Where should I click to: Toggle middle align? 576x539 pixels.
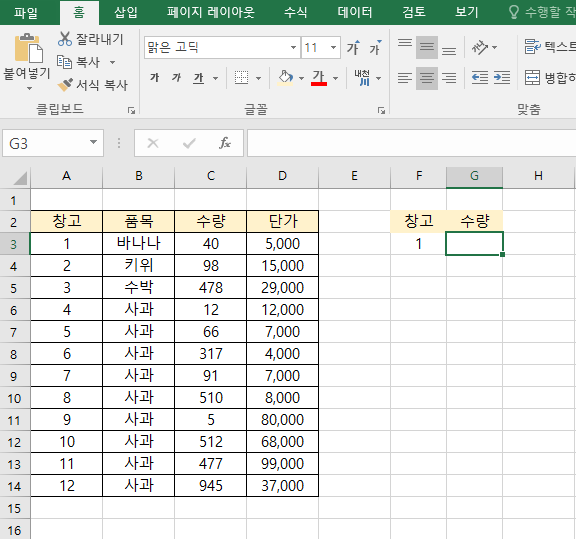[427, 47]
